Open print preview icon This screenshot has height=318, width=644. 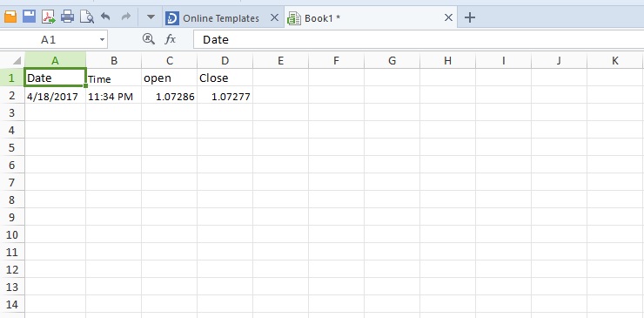(x=87, y=17)
